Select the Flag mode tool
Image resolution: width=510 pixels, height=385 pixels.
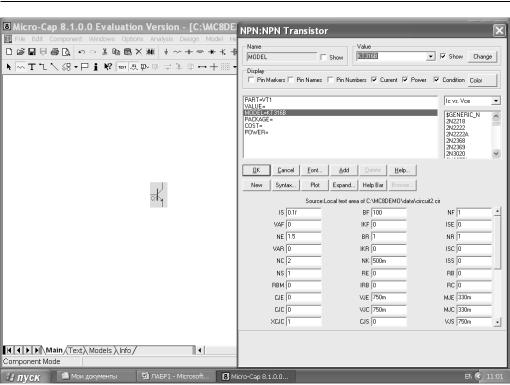click(x=85, y=67)
